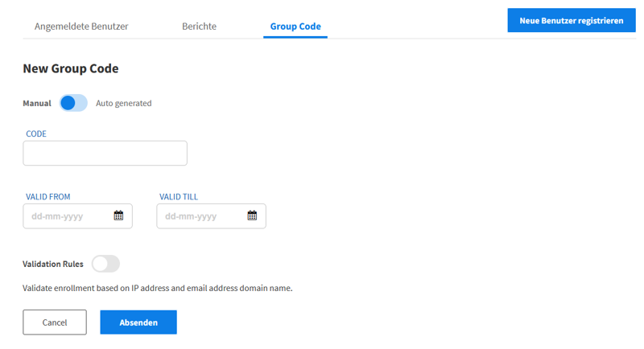Select the Group Code tab

(x=295, y=27)
